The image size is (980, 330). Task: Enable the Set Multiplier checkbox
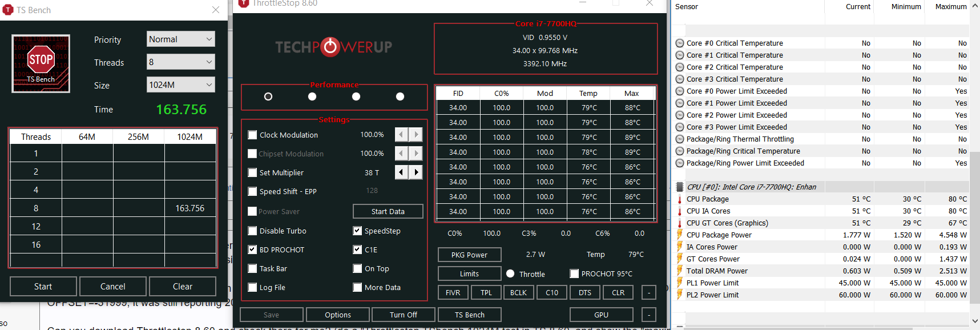(x=252, y=173)
